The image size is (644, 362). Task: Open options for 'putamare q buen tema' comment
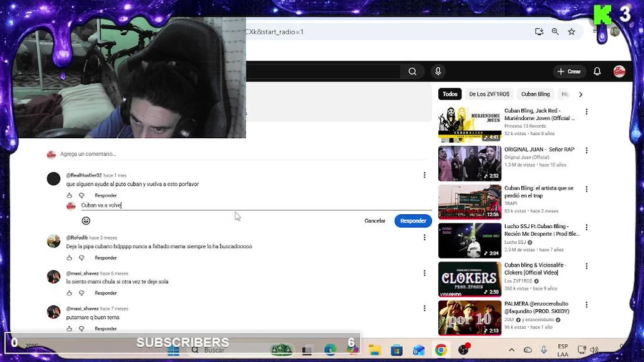(x=424, y=308)
